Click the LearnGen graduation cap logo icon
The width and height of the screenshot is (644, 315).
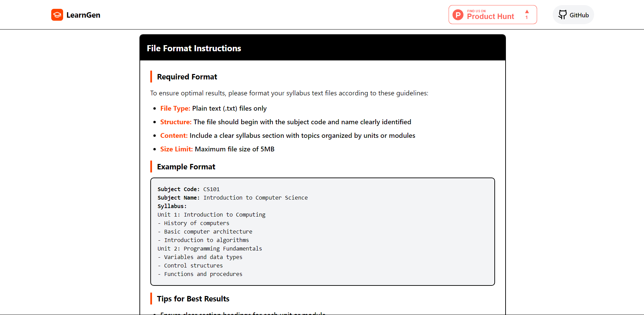tap(57, 15)
